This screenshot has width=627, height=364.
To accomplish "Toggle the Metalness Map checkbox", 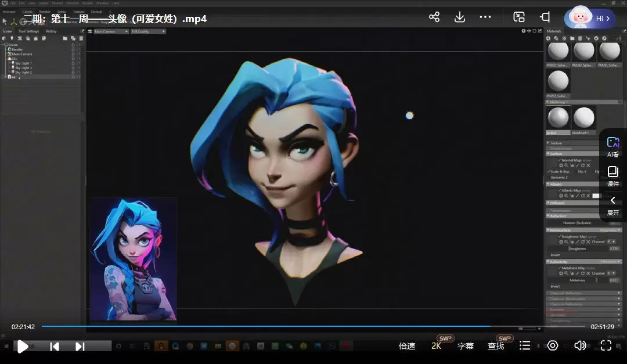I will [x=560, y=268].
